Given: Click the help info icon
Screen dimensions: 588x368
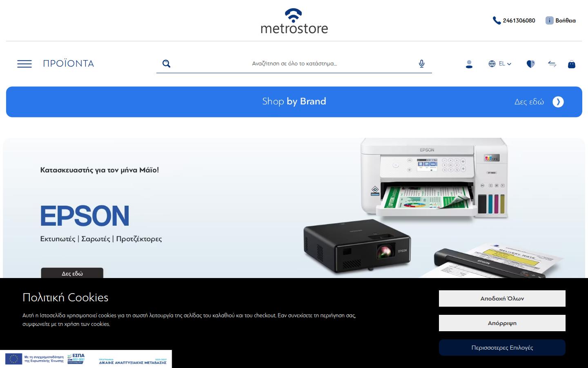Looking at the screenshot, I should (x=549, y=20).
